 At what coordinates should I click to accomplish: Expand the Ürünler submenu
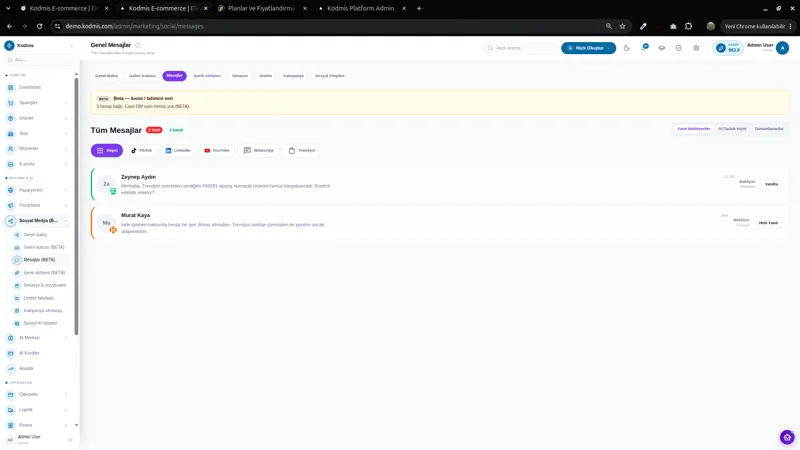66,118
